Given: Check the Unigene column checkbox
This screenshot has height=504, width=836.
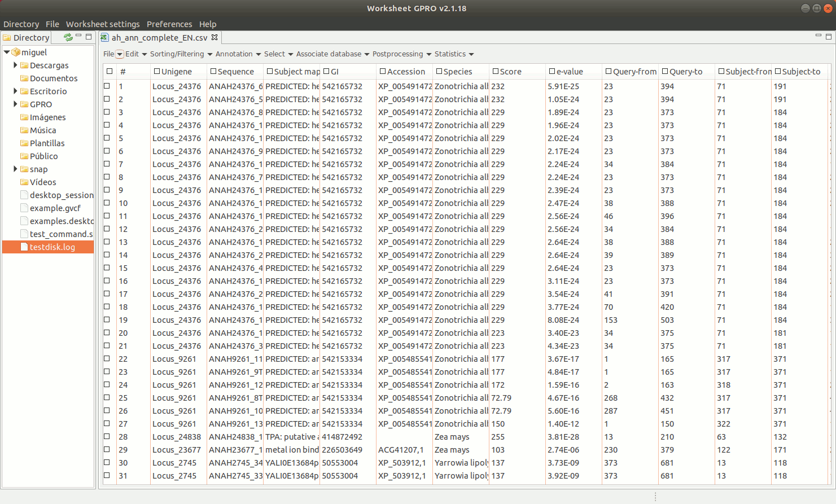Looking at the screenshot, I should [157, 72].
